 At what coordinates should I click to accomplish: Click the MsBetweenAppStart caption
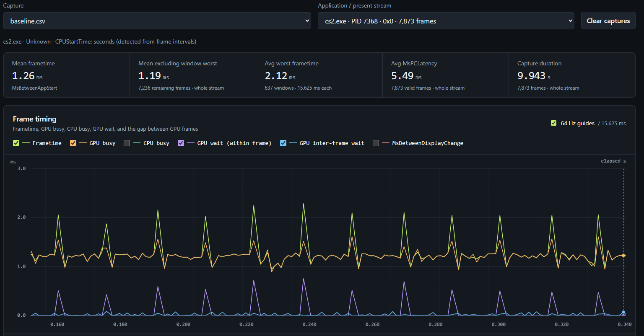(x=34, y=88)
